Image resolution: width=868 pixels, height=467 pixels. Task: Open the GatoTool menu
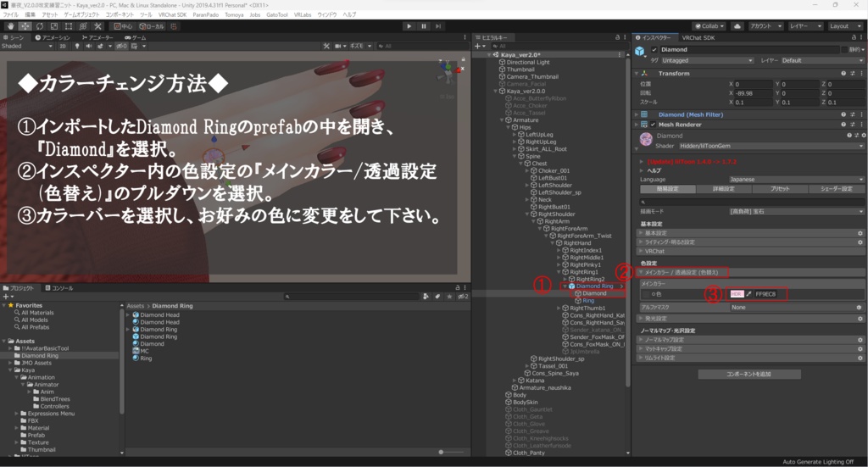277,14
